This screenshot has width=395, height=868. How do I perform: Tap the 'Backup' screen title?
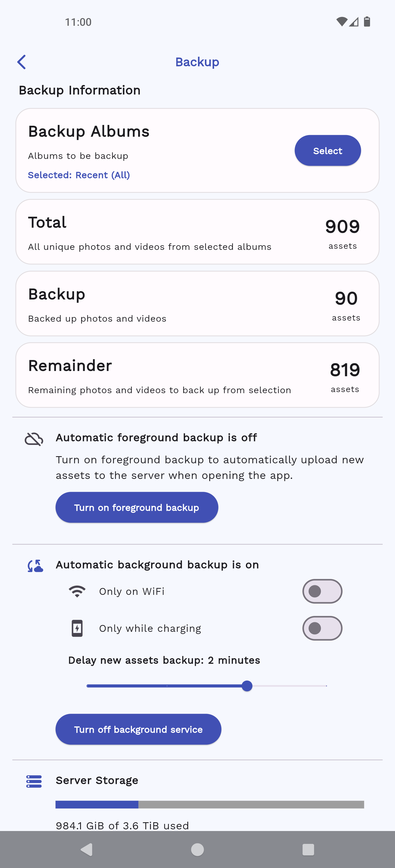click(197, 62)
